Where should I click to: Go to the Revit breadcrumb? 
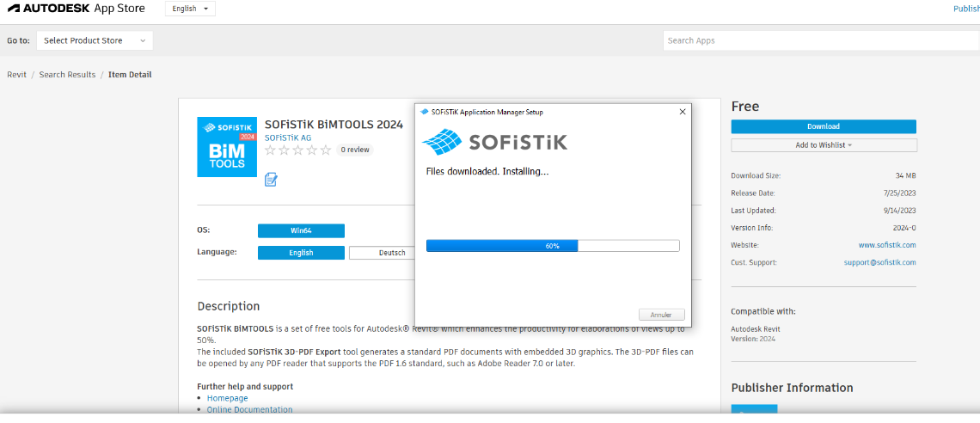click(17, 74)
